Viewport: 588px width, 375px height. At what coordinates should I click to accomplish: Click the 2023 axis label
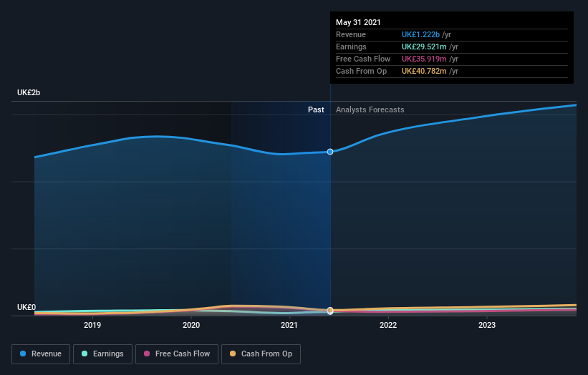[487, 325]
